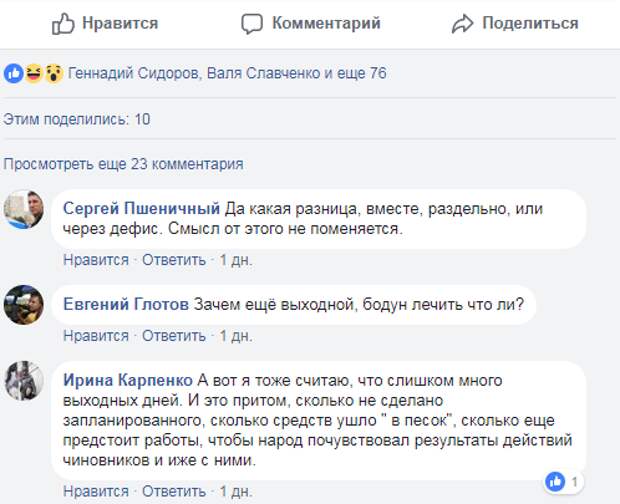
Task: Open Евгений Глотов's profile avatar
Action: 24,305
